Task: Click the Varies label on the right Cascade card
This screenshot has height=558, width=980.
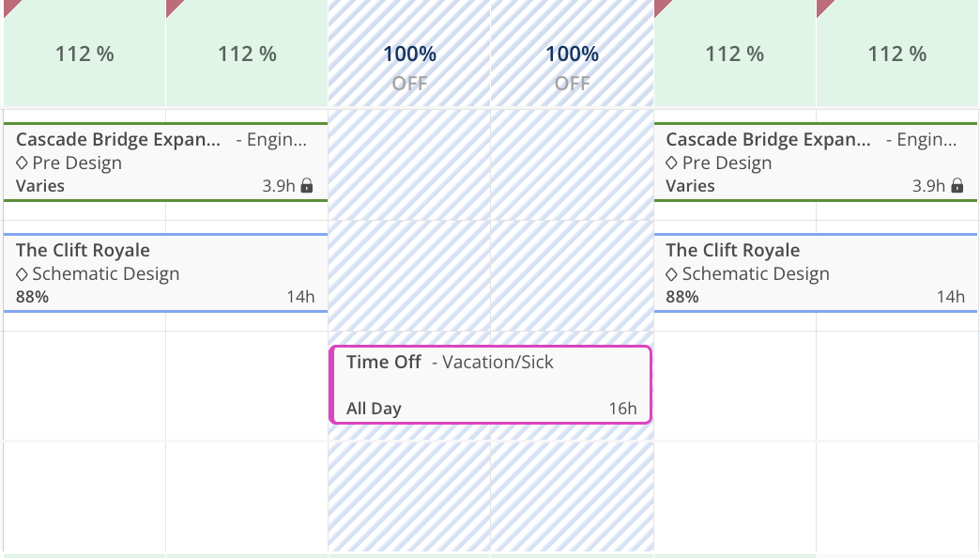Action: point(690,186)
